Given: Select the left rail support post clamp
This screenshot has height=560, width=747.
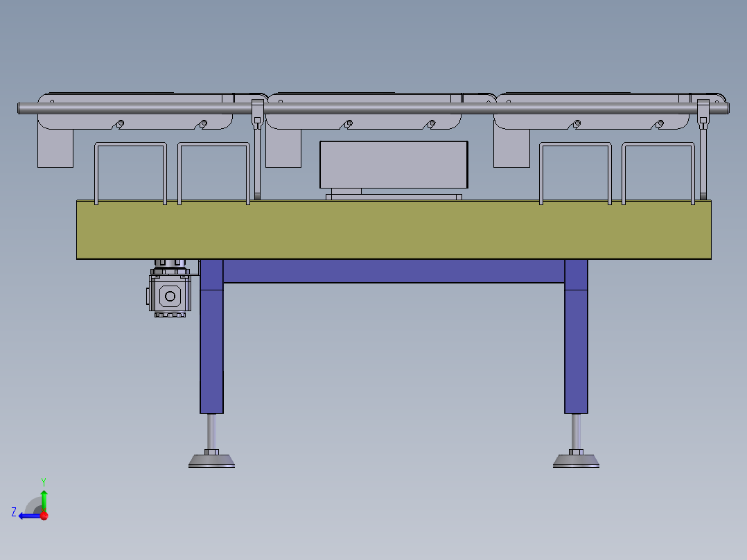Looking at the screenshot, I should [x=258, y=114].
